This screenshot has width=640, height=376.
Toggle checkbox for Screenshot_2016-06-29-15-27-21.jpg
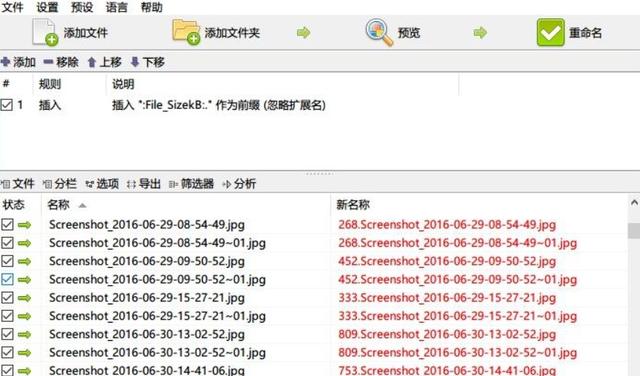point(7,298)
